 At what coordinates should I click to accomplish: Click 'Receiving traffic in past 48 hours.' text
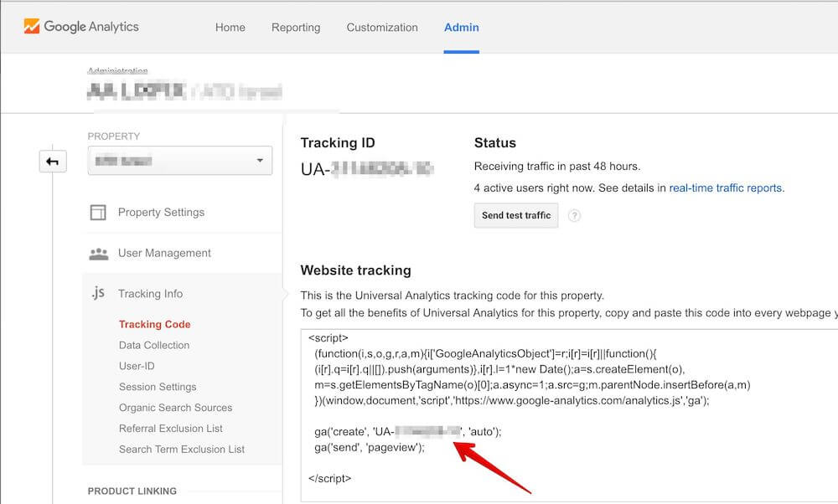[557, 166]
